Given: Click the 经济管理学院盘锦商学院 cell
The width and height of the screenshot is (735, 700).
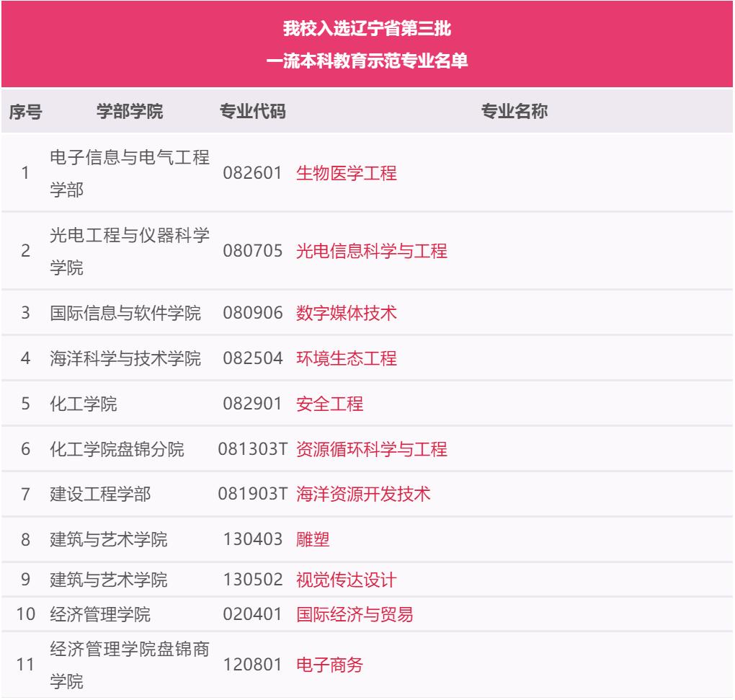Looking at the screenshot, I should pyautogui.click(x=130, y=665).
